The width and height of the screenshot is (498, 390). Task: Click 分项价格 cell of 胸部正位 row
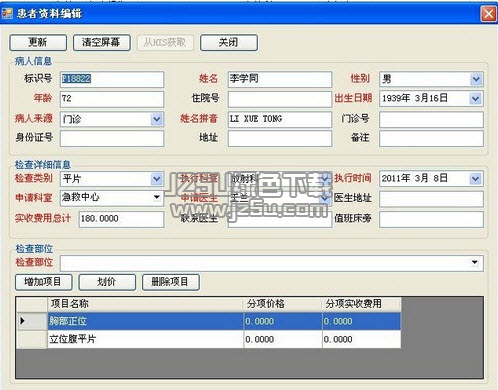[283, 321]
